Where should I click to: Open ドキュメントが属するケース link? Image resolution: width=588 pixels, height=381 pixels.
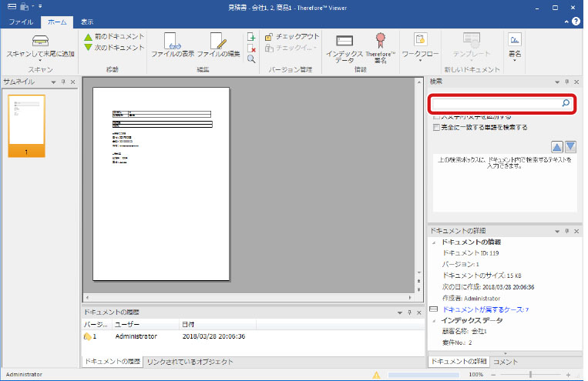(x=484, y=309)
